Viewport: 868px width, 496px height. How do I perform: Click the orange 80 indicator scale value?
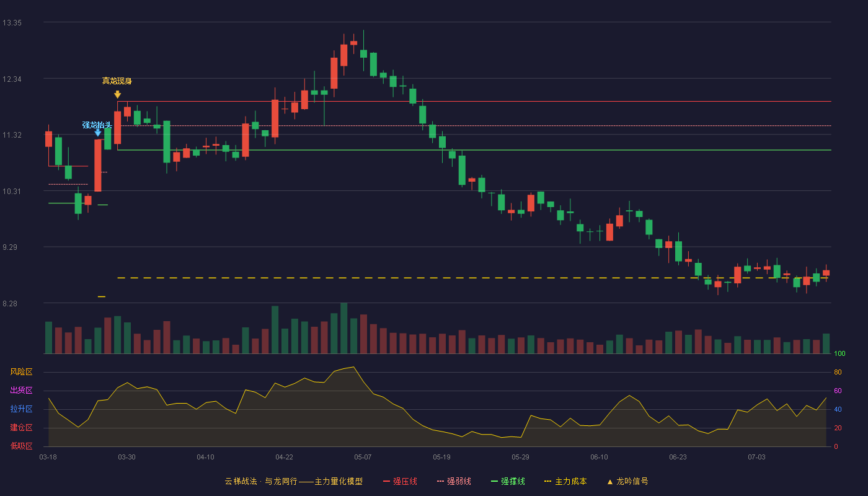coord(838,372)
